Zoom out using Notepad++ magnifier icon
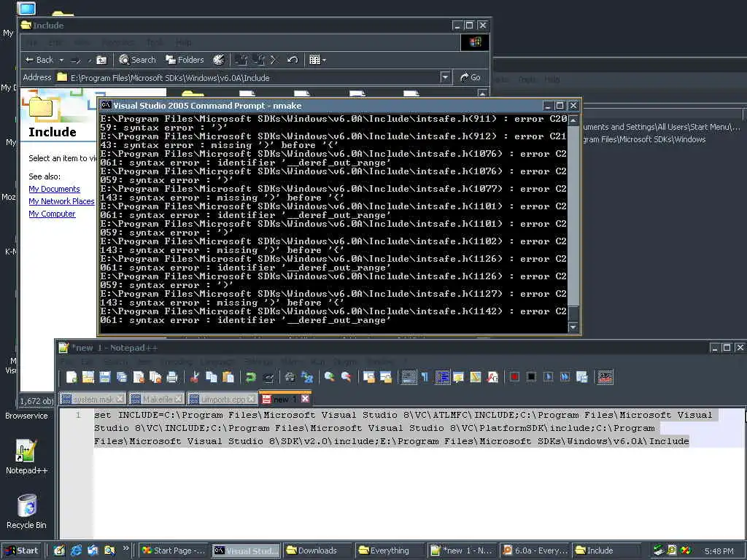 347,378
